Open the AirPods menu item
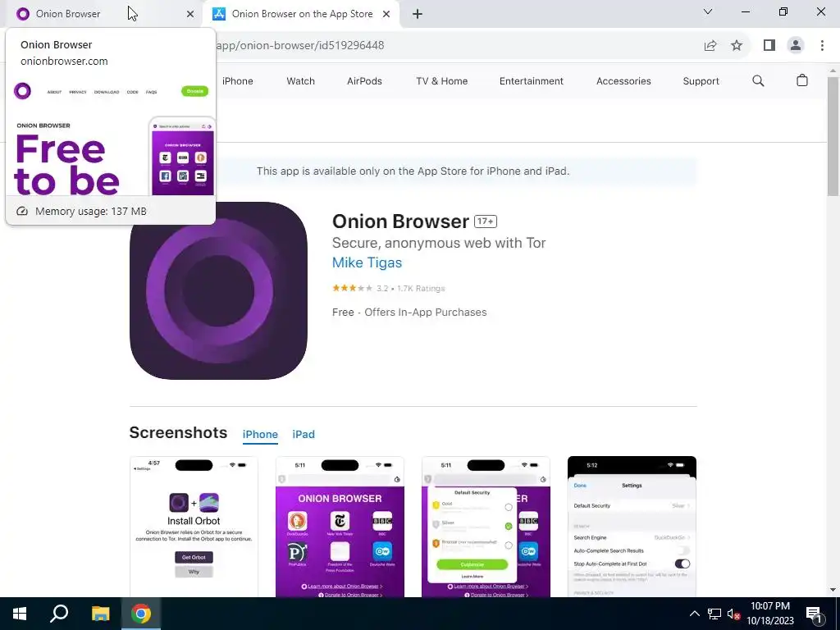840x630 pixels. tap(364, 81)
